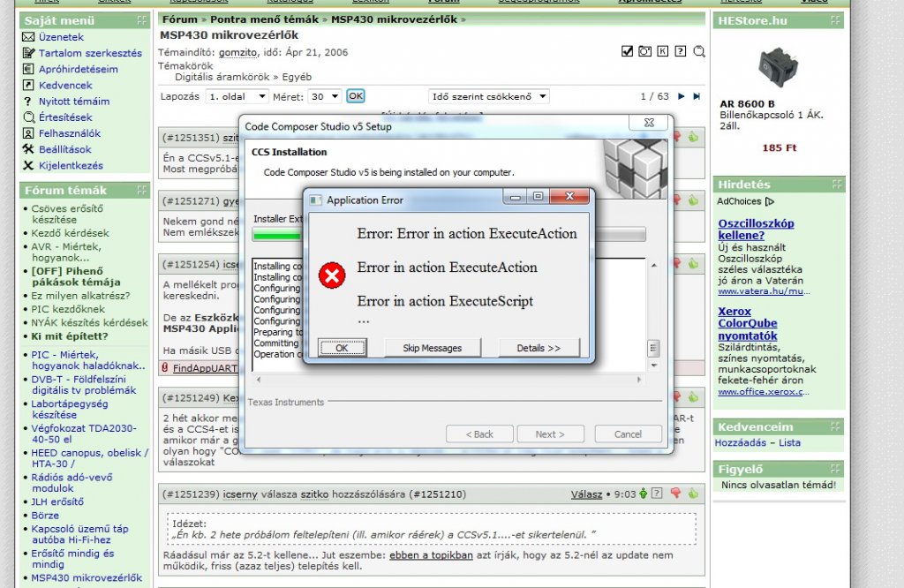The image size is (904, 588).
Task: Open the Ki mit épített? topic
Action: tap(69, 336)
